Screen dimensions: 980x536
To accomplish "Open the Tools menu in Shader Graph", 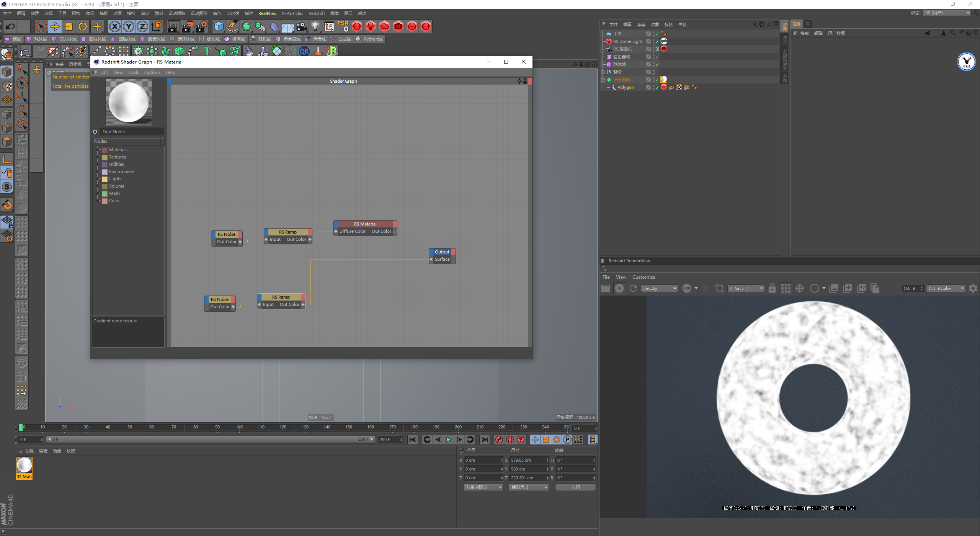I will [x=133, y=72].
